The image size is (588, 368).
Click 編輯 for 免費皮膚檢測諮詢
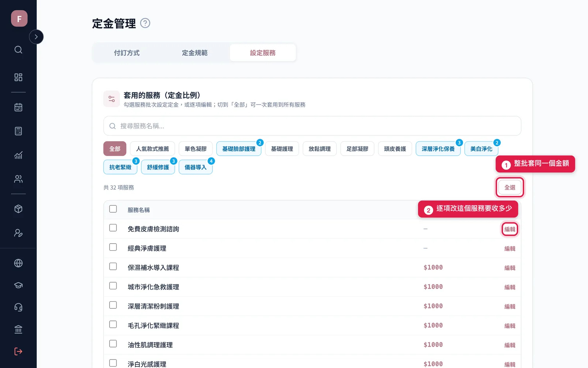click(510, 229)
